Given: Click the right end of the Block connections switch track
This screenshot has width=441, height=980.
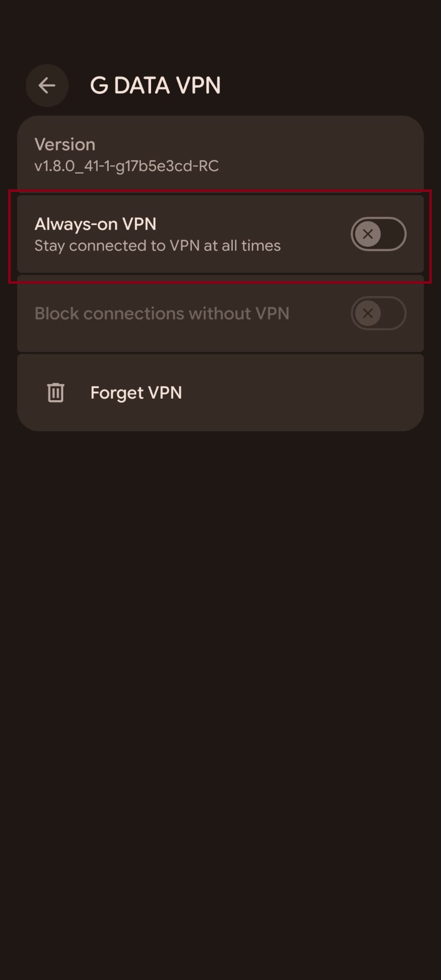Looking at the screenshot, I should 396,313.
